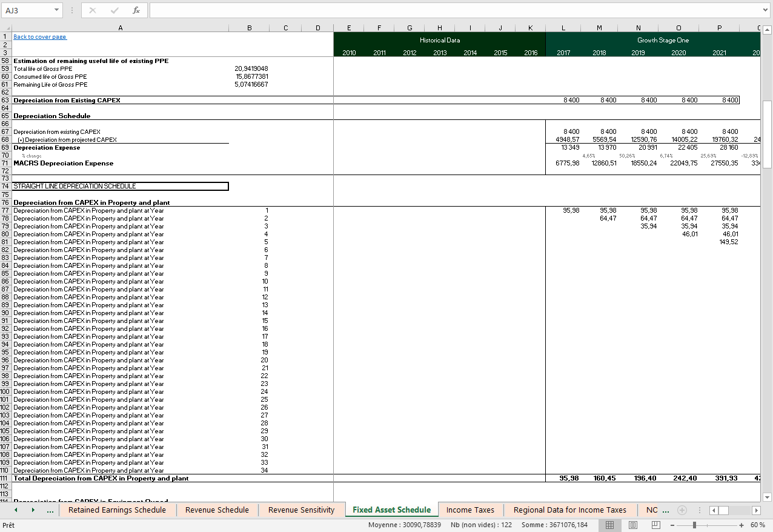Click the horizontal scrollbar right arrow

[755, 510]
